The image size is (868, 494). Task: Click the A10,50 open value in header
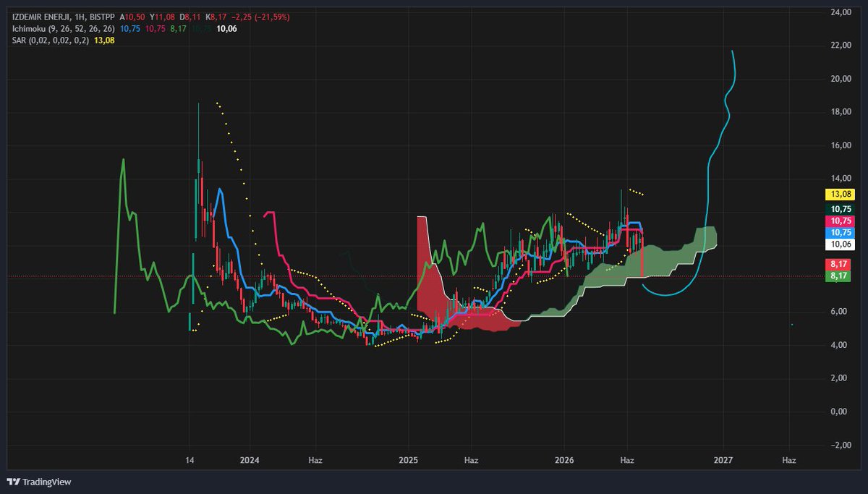point(134,17)
